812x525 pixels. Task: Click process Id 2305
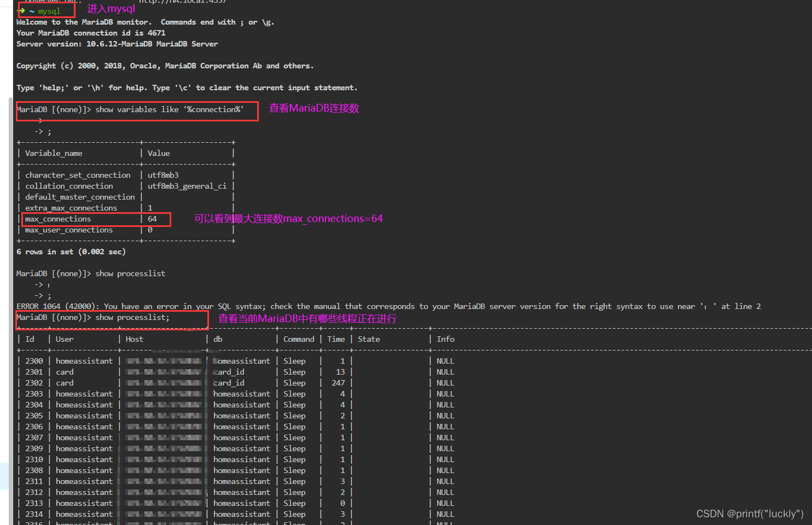[x=34, y=416]
